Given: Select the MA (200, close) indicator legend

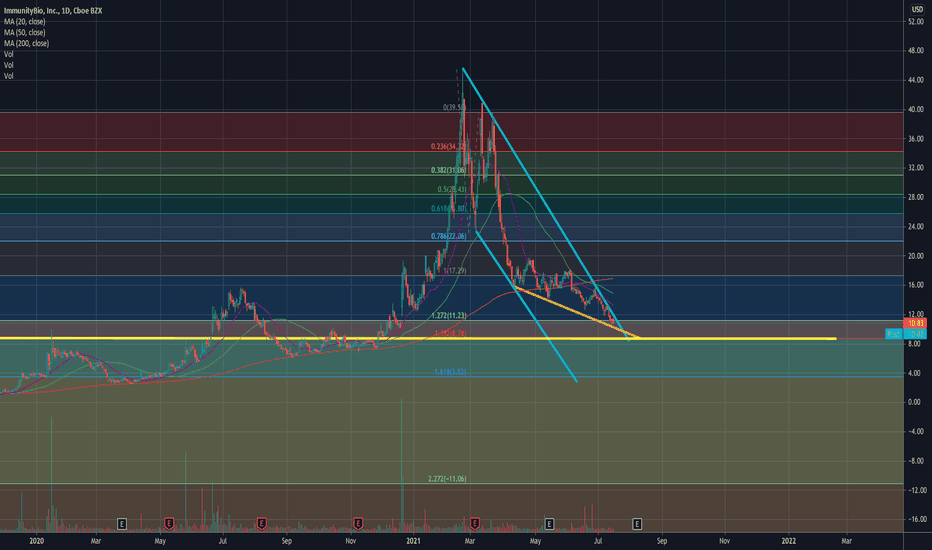Looking at the screenshot, I should tap(26, 43).
